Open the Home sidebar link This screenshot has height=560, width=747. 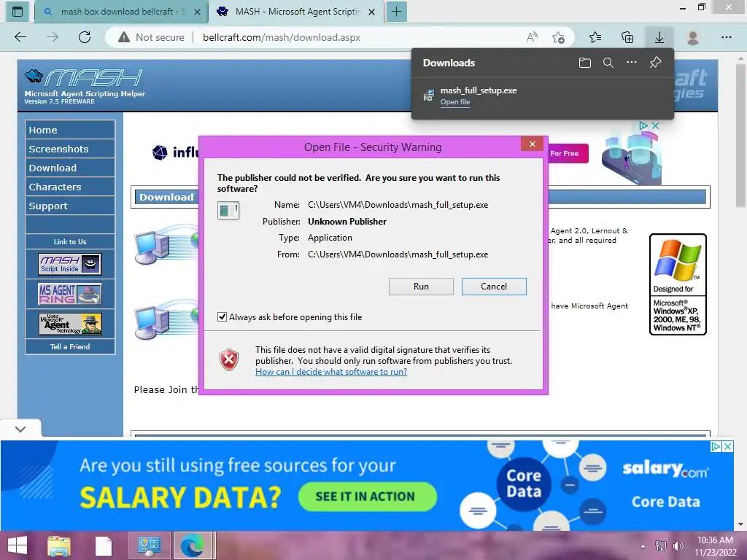[70, 130]
